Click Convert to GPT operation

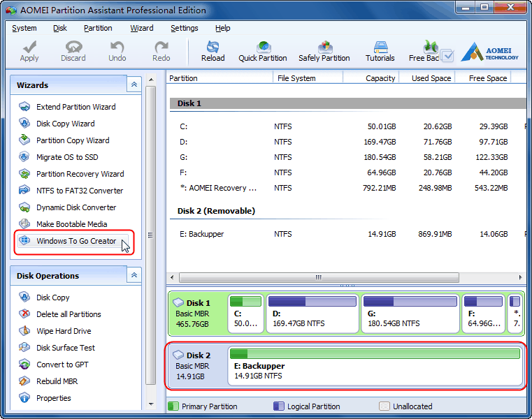tap(62, 365)
